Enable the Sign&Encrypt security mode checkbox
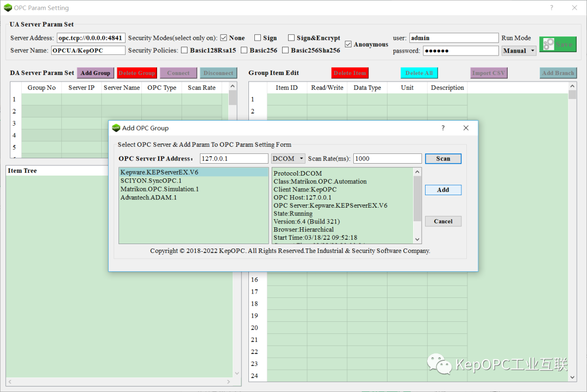 coord(291,38)
